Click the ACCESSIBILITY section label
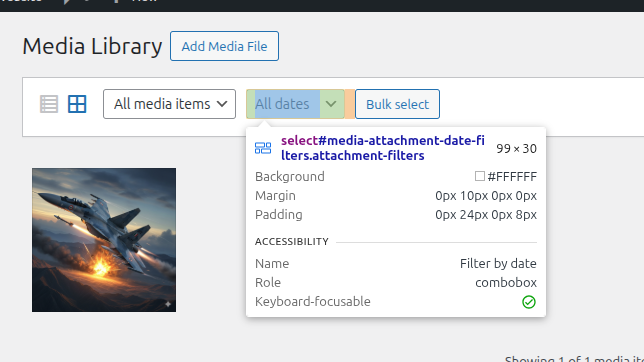The height and width of the screenshot is (362, 644). tap(292, 242)
